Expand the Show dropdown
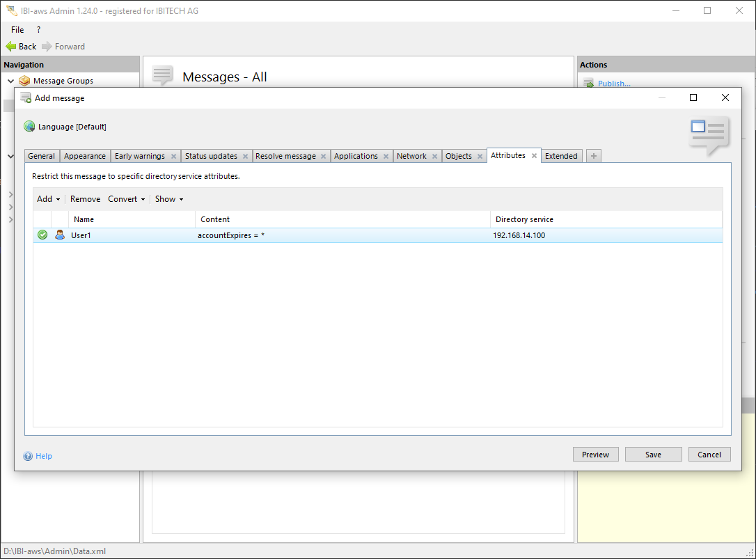The image size is (756, 559). [x=168, y=199]
